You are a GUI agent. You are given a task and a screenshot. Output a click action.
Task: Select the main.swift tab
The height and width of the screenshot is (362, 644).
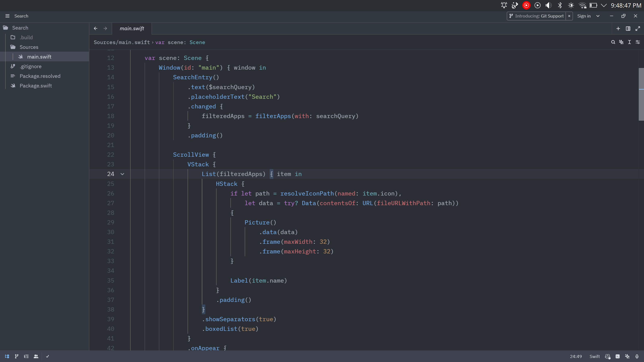[132, 29]
